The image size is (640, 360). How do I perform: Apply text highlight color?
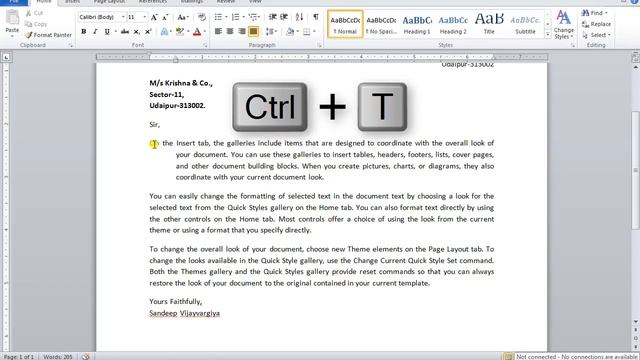click(179, 31)
